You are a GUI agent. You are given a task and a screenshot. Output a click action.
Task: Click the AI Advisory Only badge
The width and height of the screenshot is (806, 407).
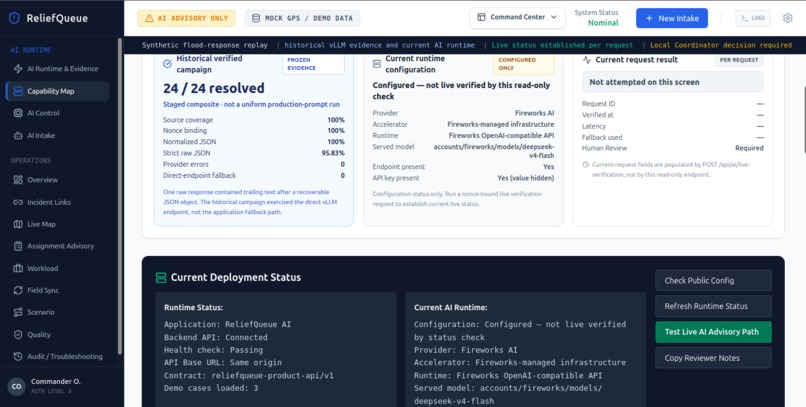click(x=186, y=18)
